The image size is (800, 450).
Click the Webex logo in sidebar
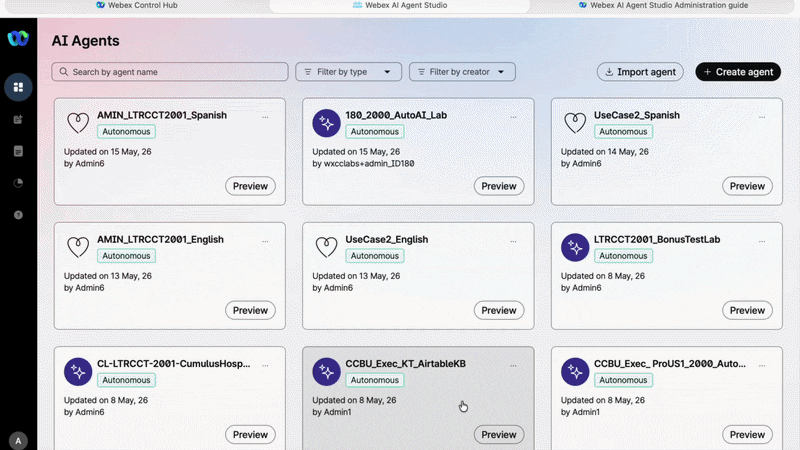coord(18,38)
